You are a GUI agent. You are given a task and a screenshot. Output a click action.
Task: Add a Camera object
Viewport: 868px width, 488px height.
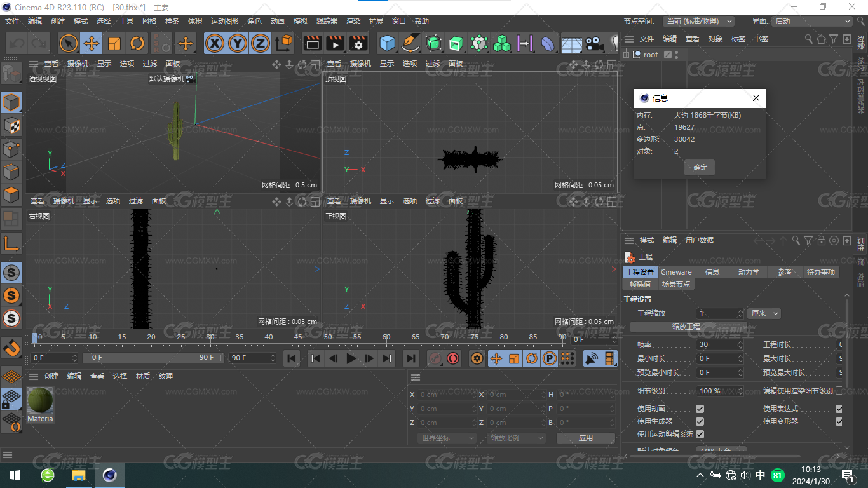tap(594, 43)
